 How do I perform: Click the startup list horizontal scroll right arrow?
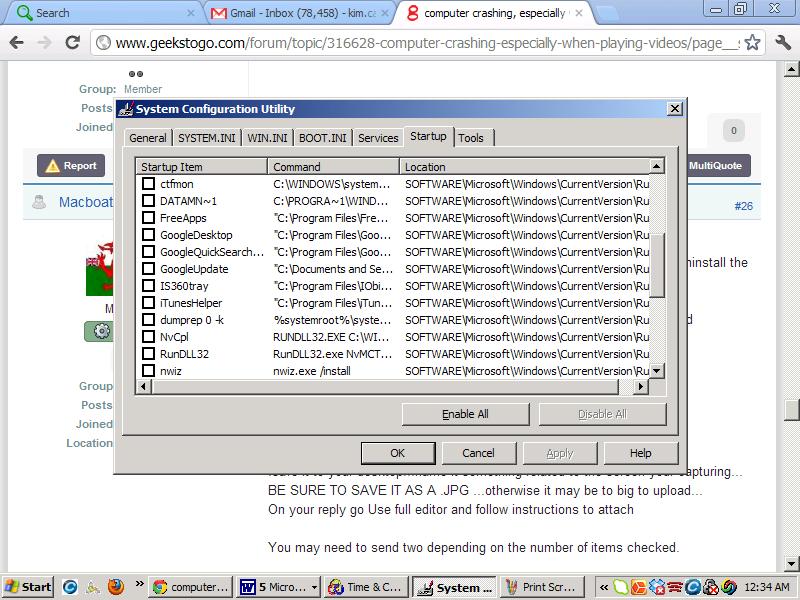click(x=641, y=387)
